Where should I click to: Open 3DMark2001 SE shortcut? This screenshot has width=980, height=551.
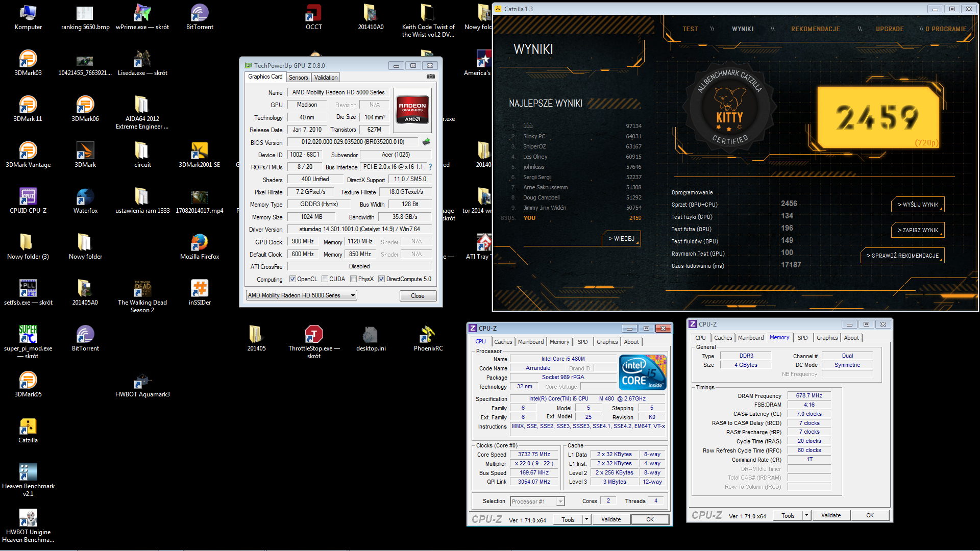tap(200, 155)
